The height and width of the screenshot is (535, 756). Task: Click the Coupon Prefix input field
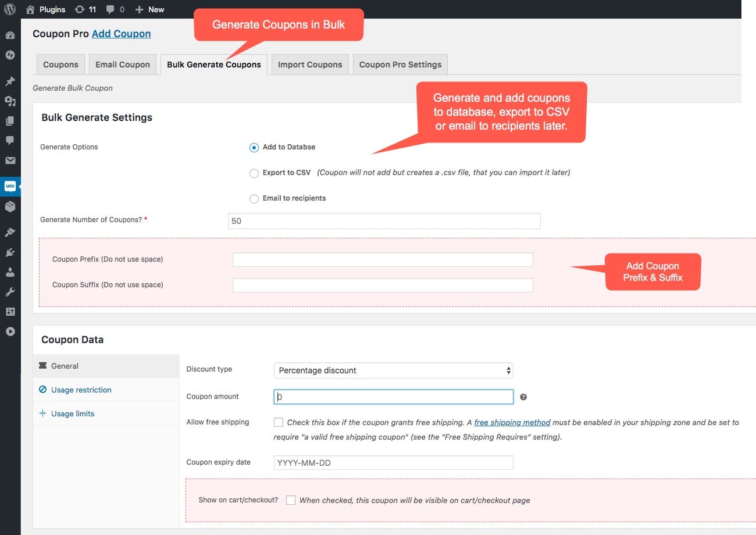pyautogui.click(x=383, y=259)
